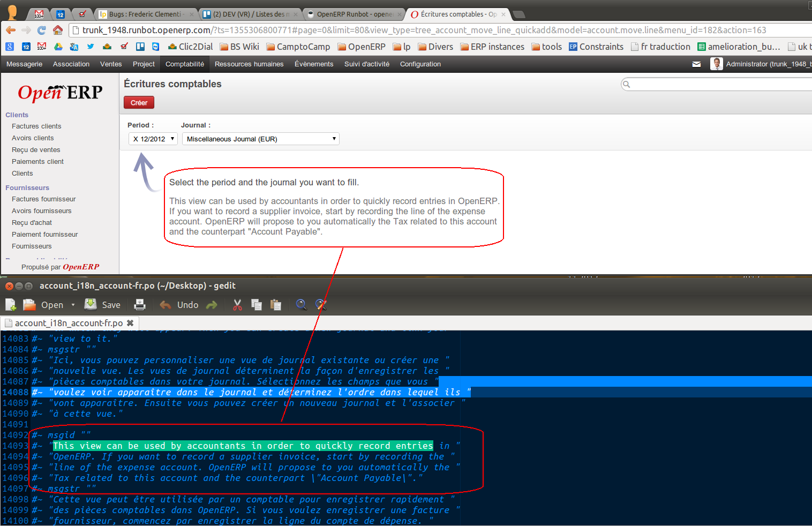
Task: Click the search magnifier in OpenERP search box
Action: click(x=627, y=84)
